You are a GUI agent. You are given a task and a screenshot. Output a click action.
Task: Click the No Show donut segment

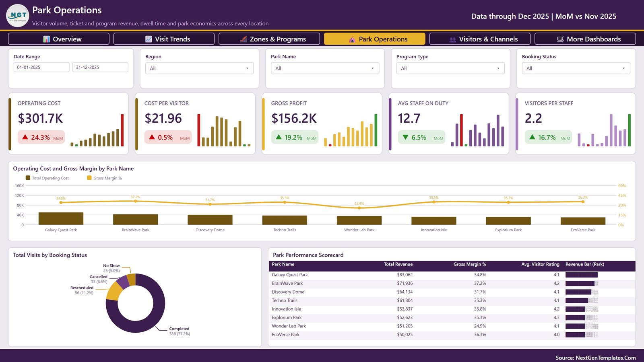coord(131,279)
